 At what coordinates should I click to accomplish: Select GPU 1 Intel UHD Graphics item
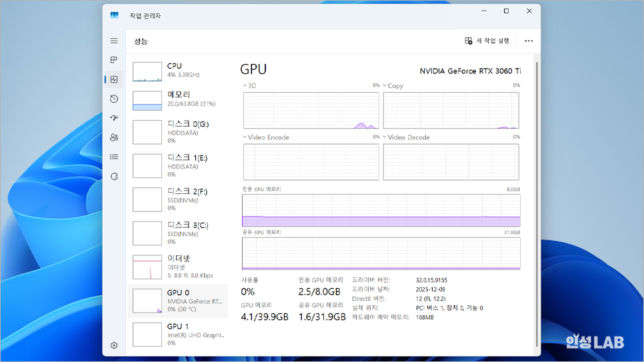[x=178, y=335]
